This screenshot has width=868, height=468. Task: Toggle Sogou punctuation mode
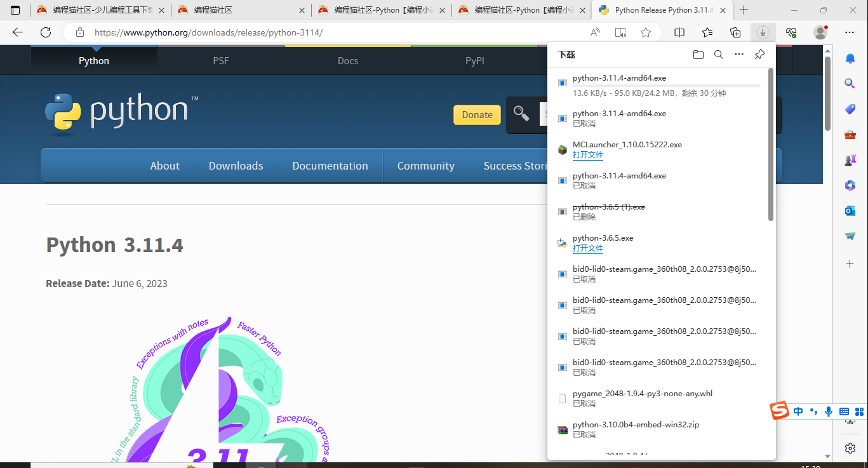[813, 411]
